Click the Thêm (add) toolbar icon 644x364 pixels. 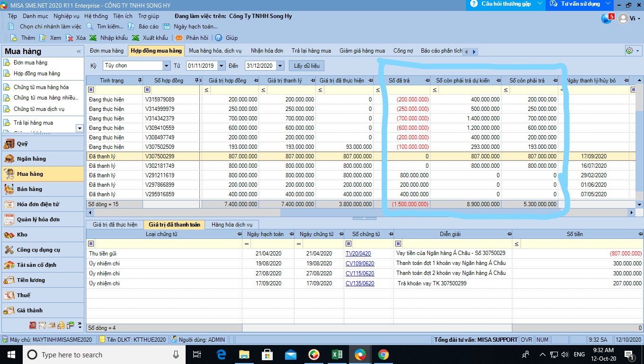pos(14,38)
